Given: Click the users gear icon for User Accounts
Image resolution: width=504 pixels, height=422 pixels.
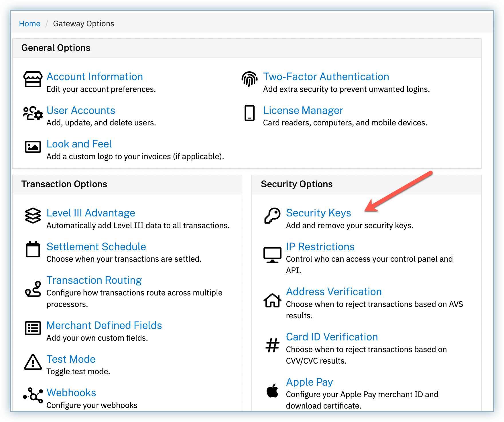Looking at the screenshot, I should click(33, 113).
